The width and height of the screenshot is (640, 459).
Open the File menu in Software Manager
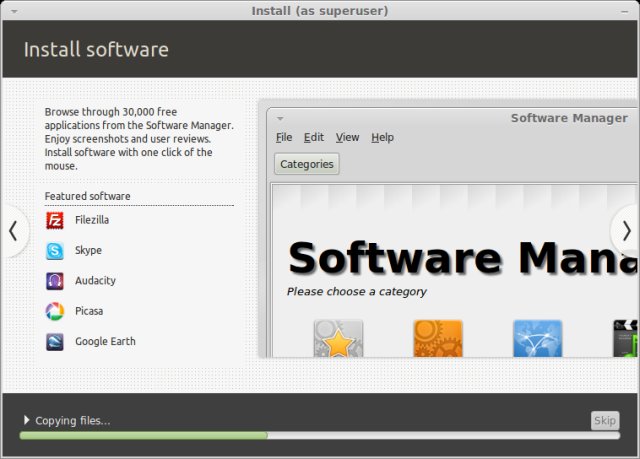tap(284, 137)
